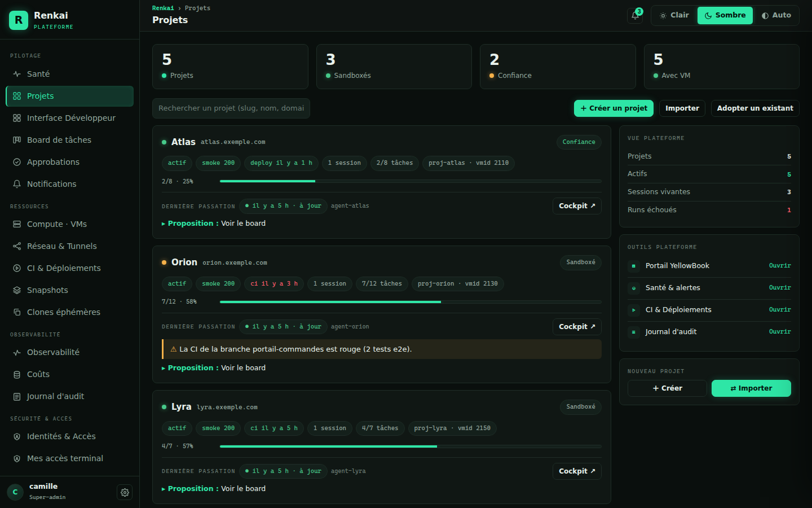Click Notifications bell icon in sidebar
Screen dimensions: 812x508
(17, 184)
